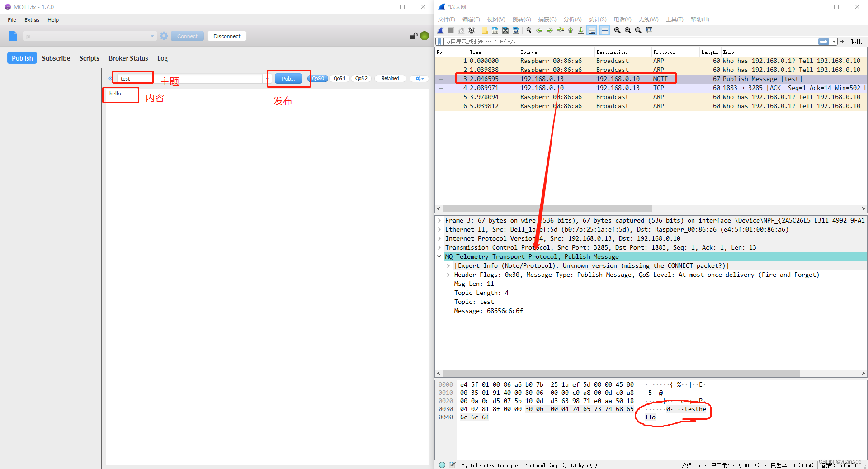
Task: Reset Wireshark text to normal size
Action: click(x=638, y=30)
